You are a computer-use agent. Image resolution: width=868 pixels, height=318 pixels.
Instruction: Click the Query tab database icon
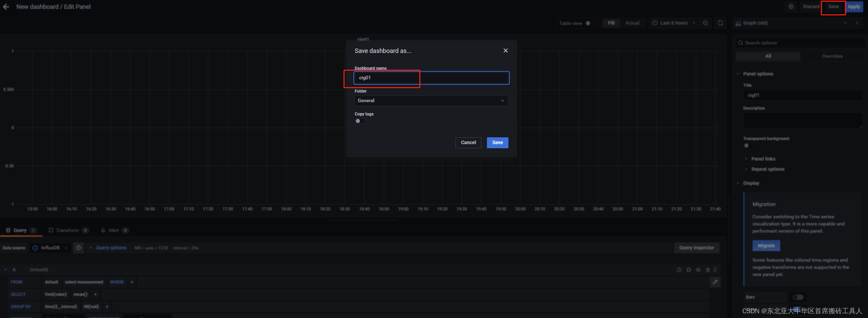[8, 230]
